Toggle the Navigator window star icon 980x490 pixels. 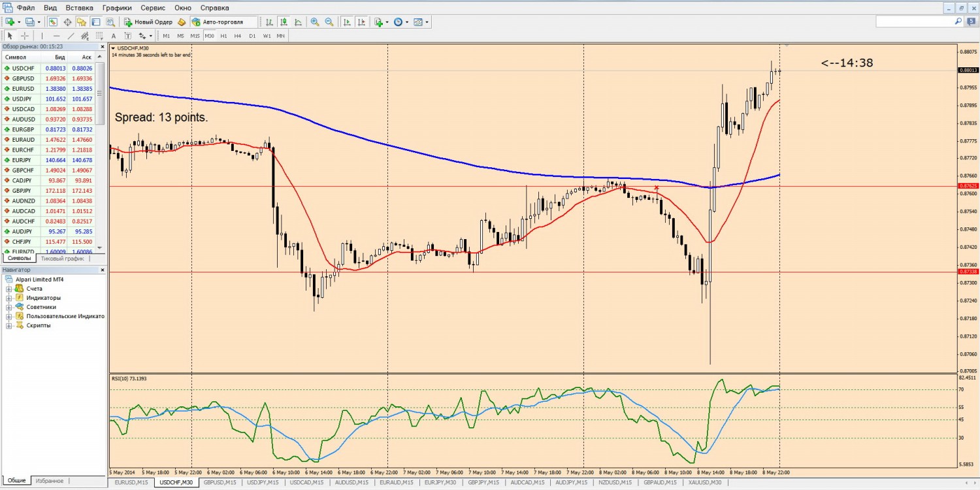pos(82,22)
